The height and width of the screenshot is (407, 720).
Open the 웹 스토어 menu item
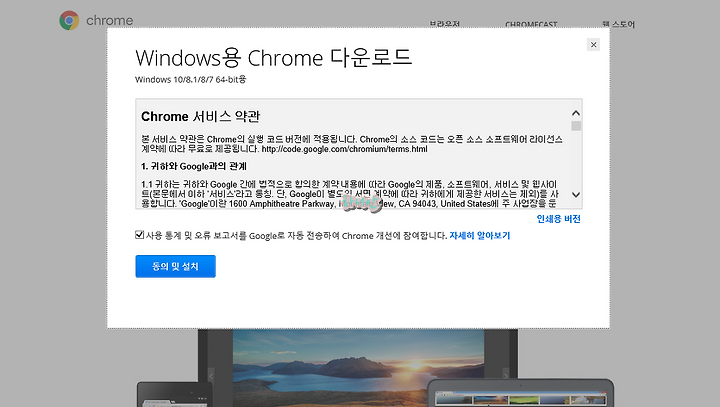(x=618, y=24)
